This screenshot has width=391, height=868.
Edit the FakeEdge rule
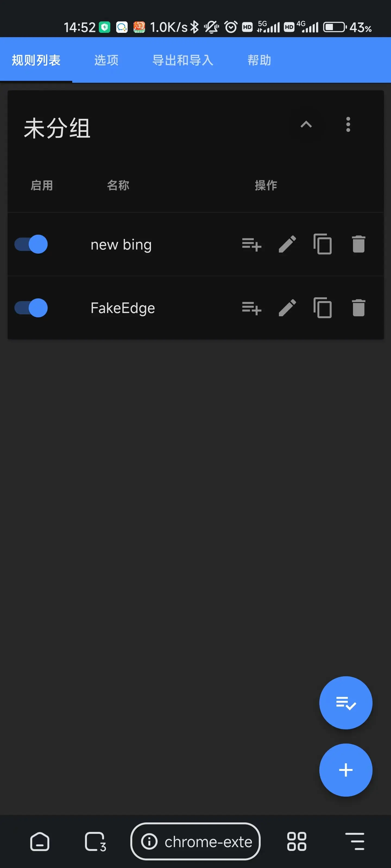click(x=288, y=308)
